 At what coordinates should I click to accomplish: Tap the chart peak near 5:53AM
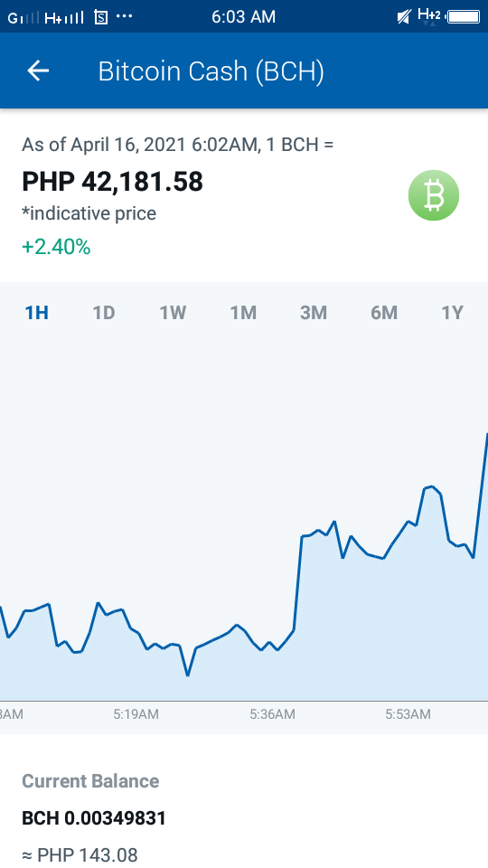431,486
